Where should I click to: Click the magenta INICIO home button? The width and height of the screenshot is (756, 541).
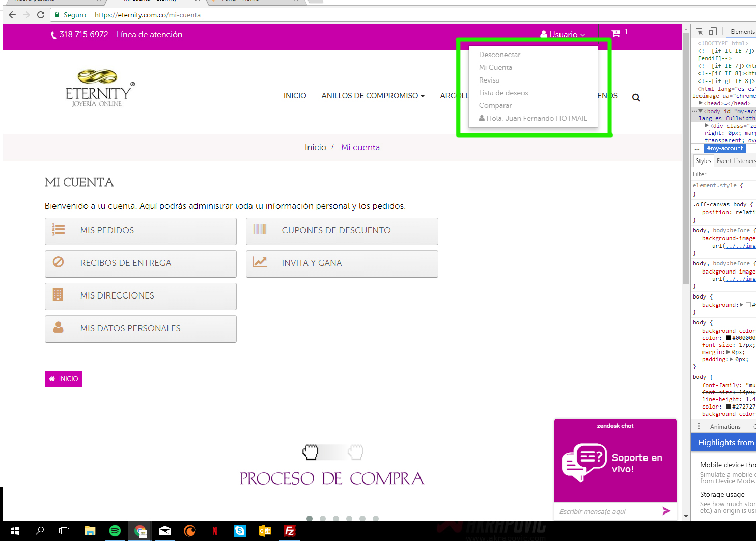(x=64, y=378)
